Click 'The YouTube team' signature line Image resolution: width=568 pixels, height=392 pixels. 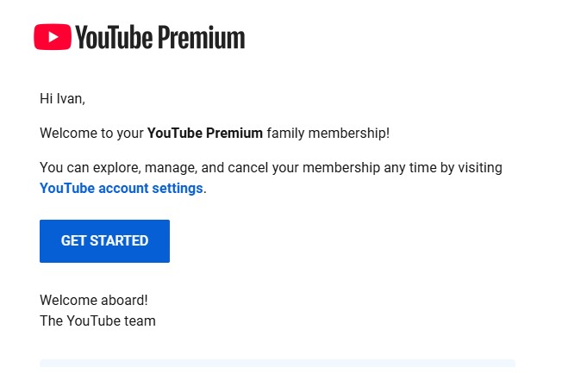[97, 320]
